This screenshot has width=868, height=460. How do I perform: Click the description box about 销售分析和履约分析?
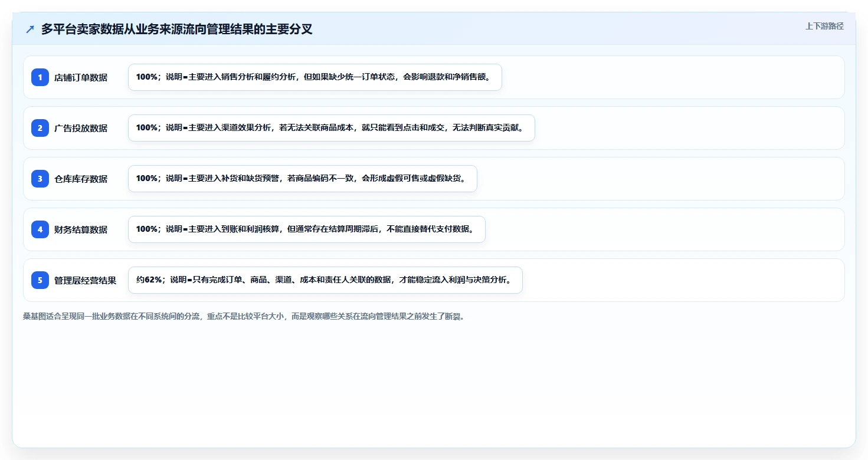(x=315, y=77)
